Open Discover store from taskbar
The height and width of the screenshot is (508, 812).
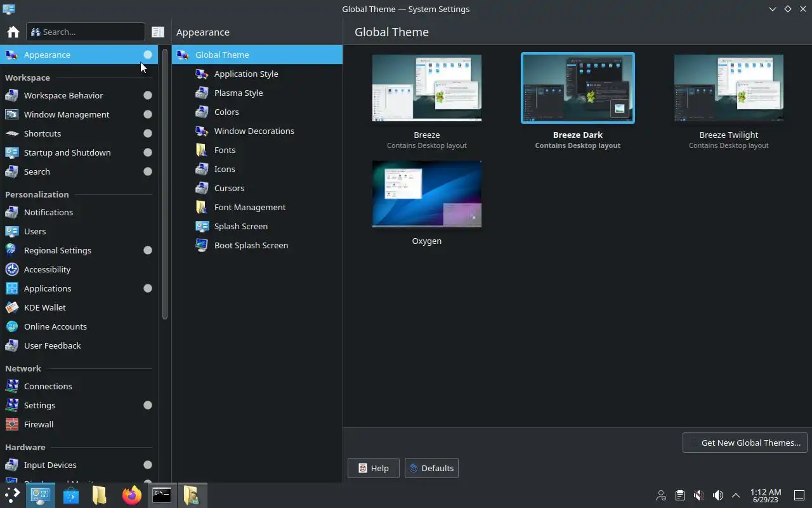coord(70,495)
